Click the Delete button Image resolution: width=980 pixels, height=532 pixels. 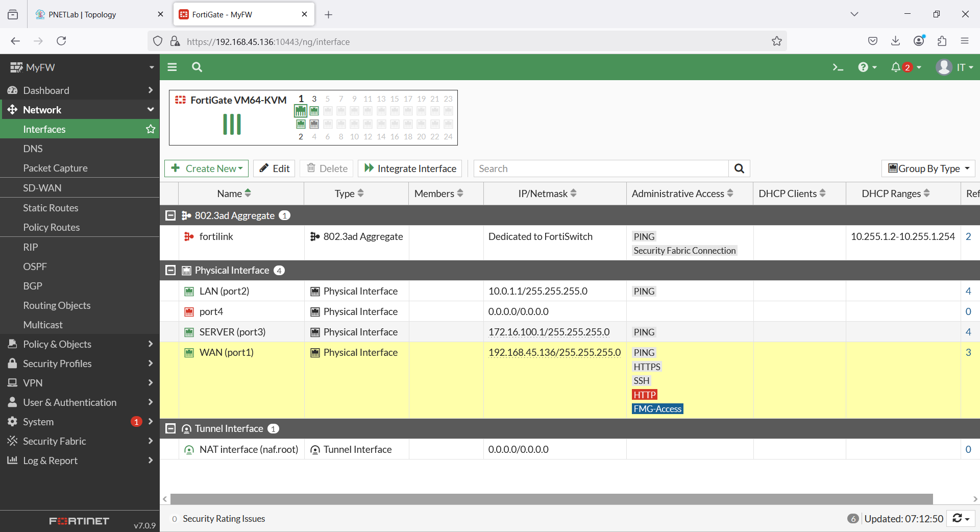(327, 168)
